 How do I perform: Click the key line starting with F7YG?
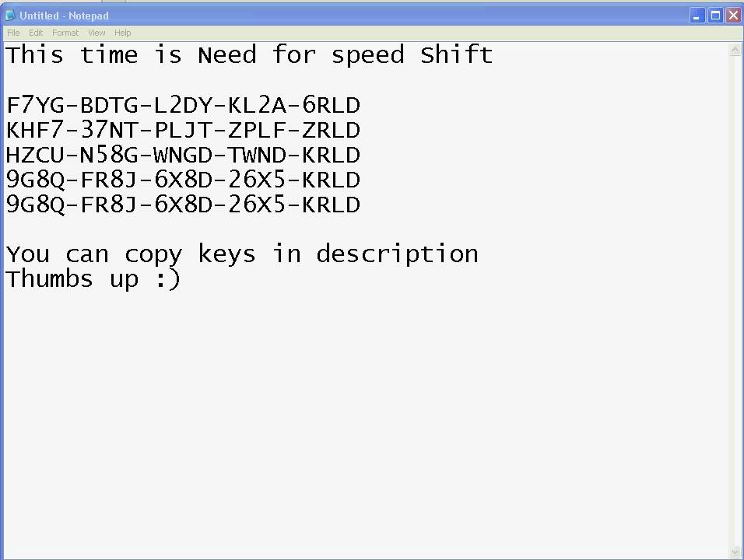[183, 105]
